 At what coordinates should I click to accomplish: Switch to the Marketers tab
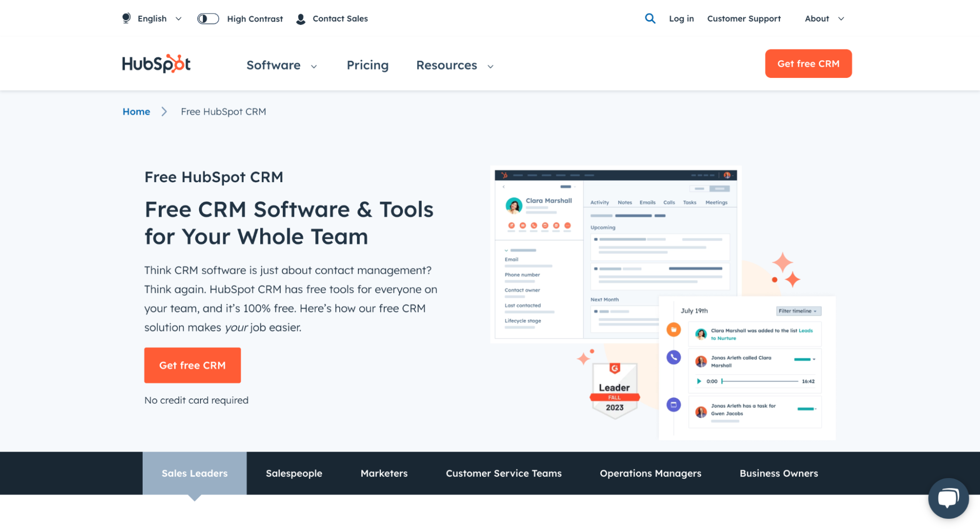coord(384,473)
